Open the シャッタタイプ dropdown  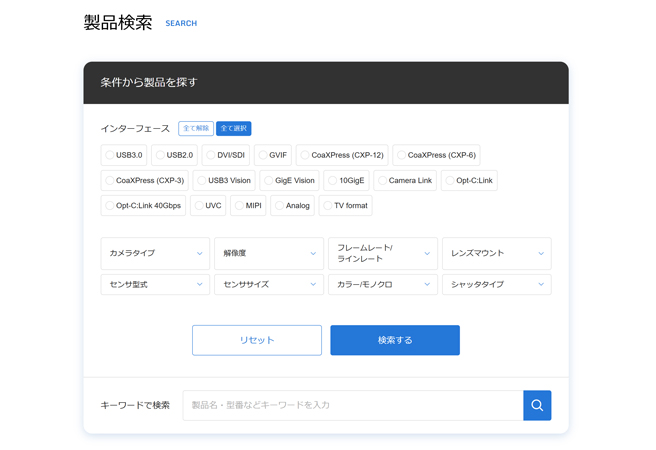pos(496,284)
